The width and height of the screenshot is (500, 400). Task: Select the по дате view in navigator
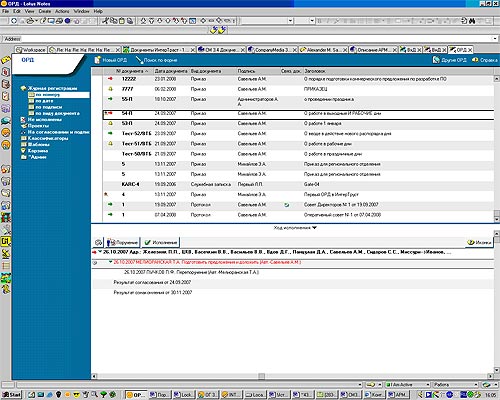pyautogui.click(x=44, y=101)
